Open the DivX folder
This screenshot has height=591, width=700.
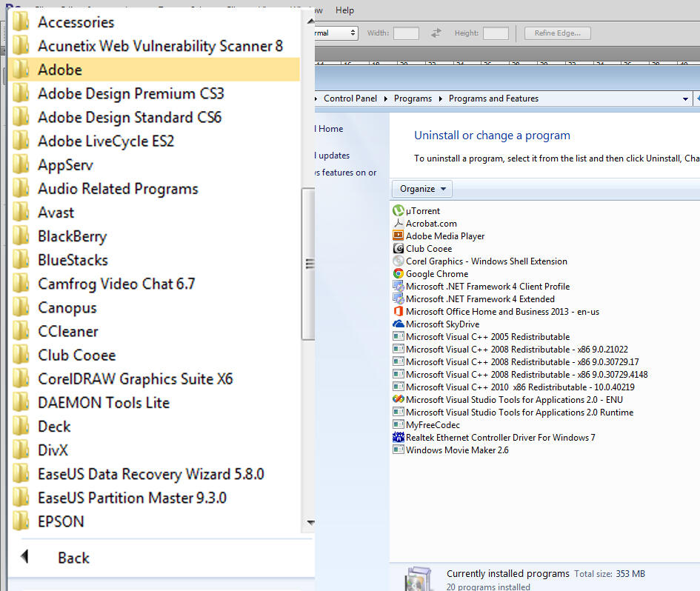(153, 450)
